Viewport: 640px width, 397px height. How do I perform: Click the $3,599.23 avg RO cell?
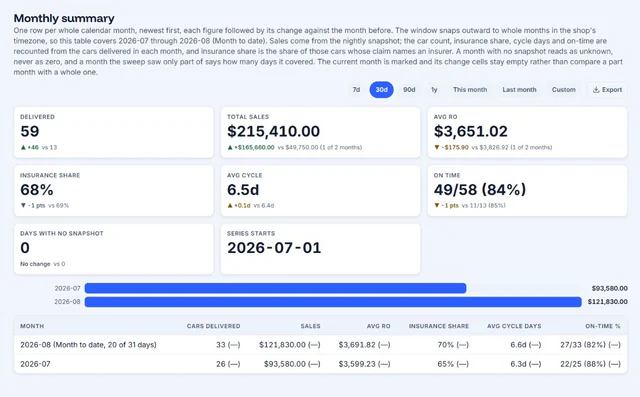point(364,364)
